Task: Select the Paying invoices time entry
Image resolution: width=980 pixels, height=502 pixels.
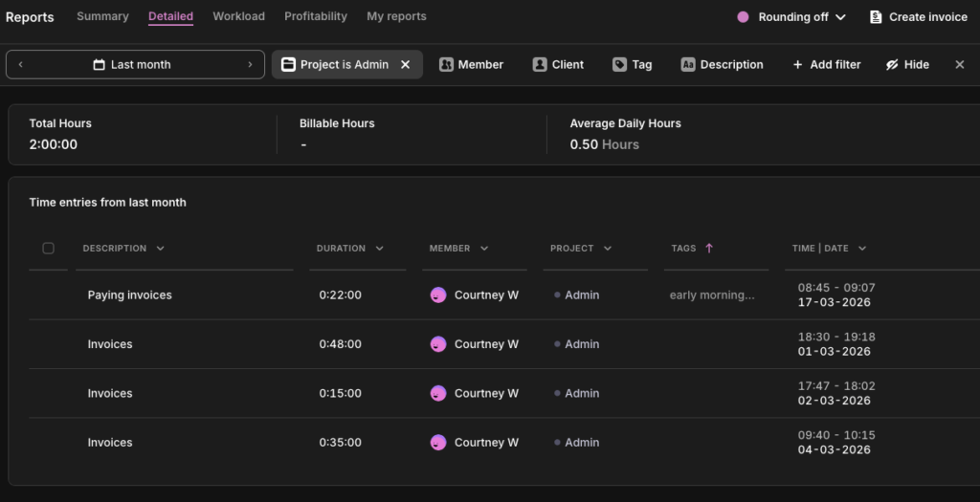Action: tap(129, 295)
